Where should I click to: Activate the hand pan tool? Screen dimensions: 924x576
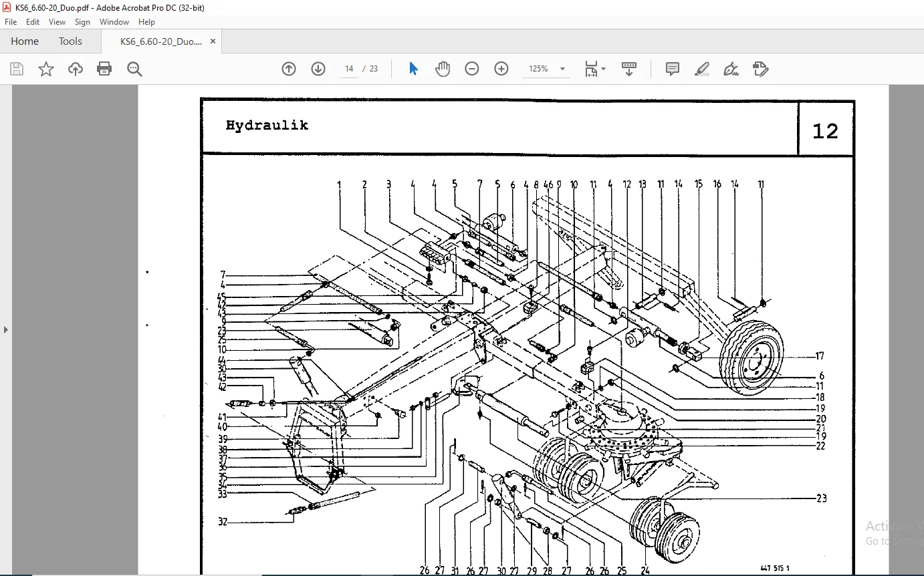click(x=443, y=69)
